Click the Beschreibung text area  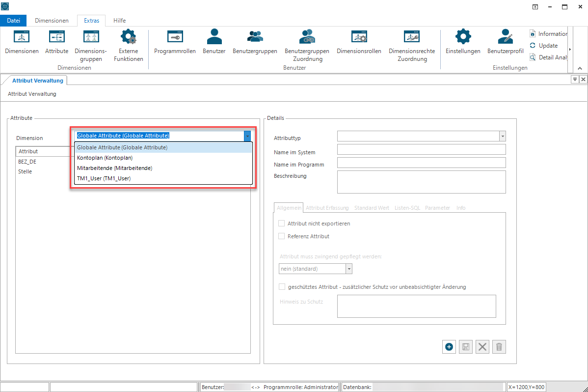422,182
